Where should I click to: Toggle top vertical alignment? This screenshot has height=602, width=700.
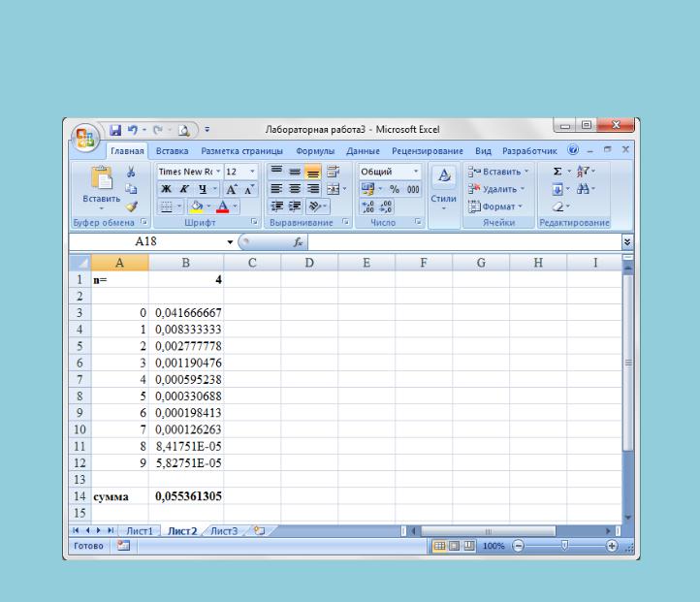276,172
